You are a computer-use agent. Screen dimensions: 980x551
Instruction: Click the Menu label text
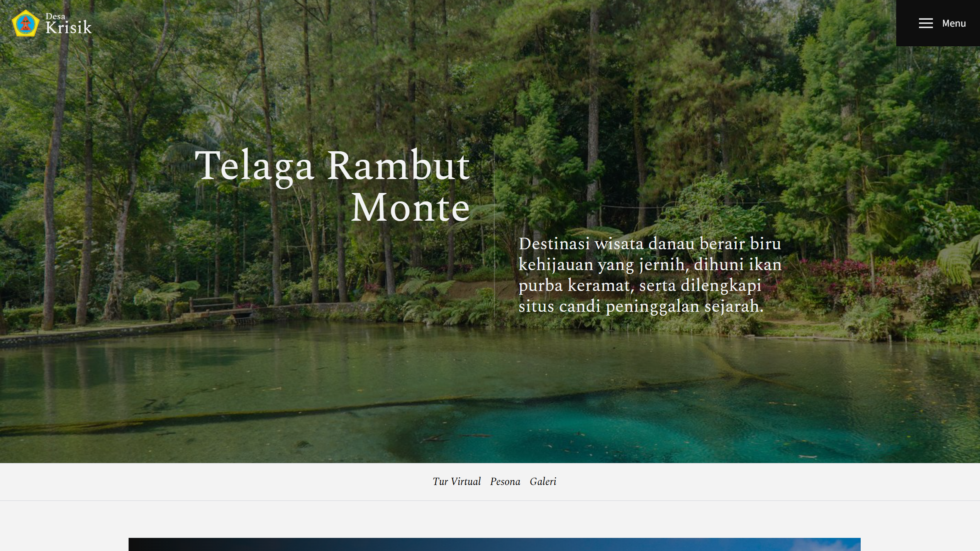pyautogui.click(x=954, y=23)
